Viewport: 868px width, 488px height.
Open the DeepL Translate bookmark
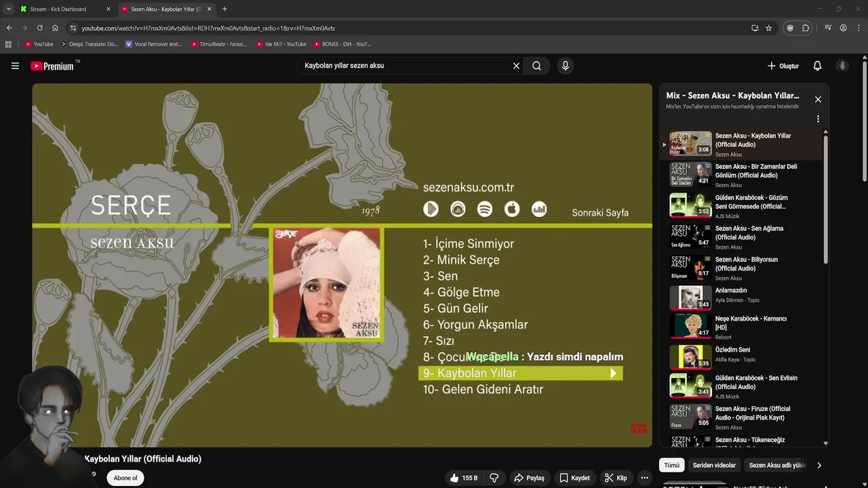[x=89, y=44]
